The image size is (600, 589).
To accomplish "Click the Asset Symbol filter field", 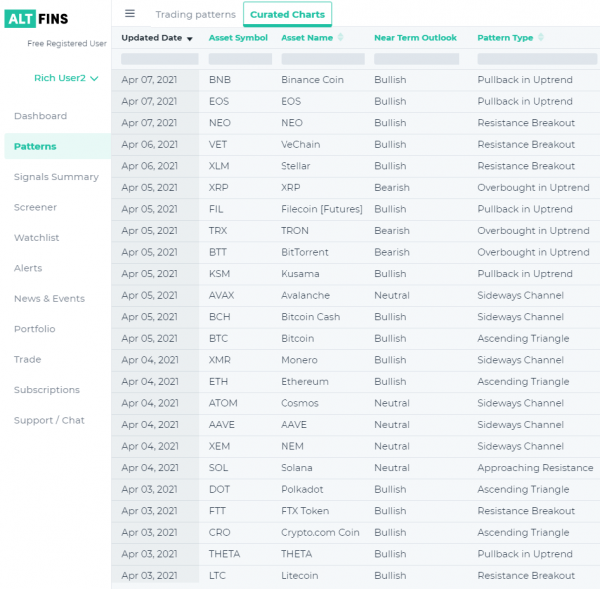I will coord(240,59).
